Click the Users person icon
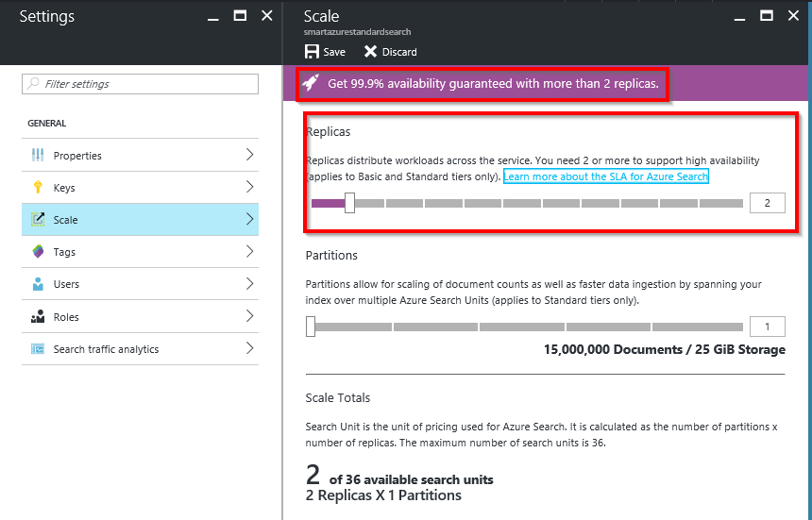812x520 pixels. [38, 284]
